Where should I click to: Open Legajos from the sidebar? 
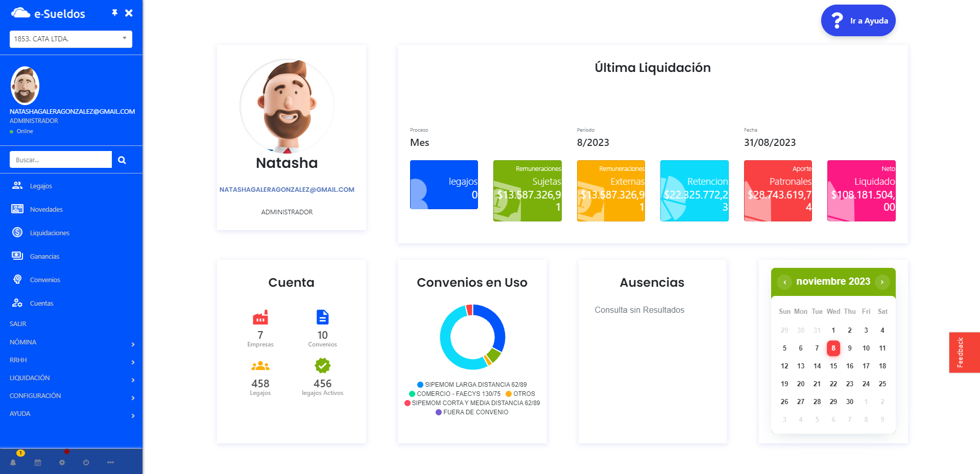[41, 186]
